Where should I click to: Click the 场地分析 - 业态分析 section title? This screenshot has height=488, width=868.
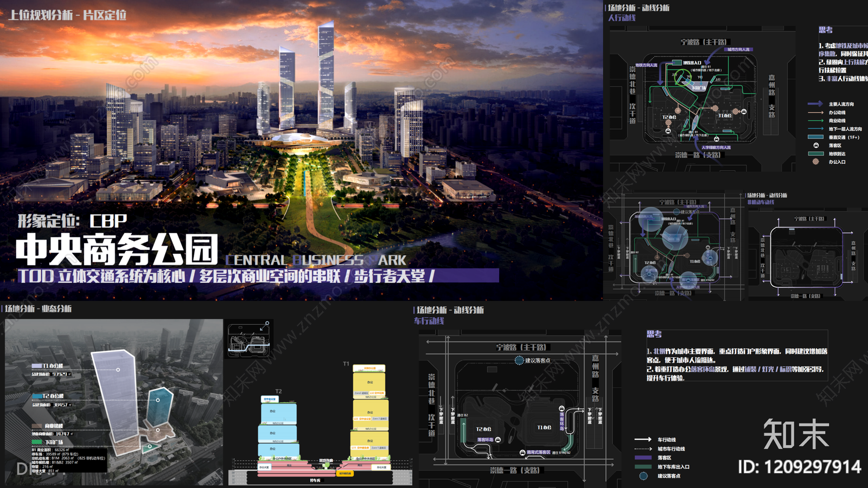click(38, 309)
